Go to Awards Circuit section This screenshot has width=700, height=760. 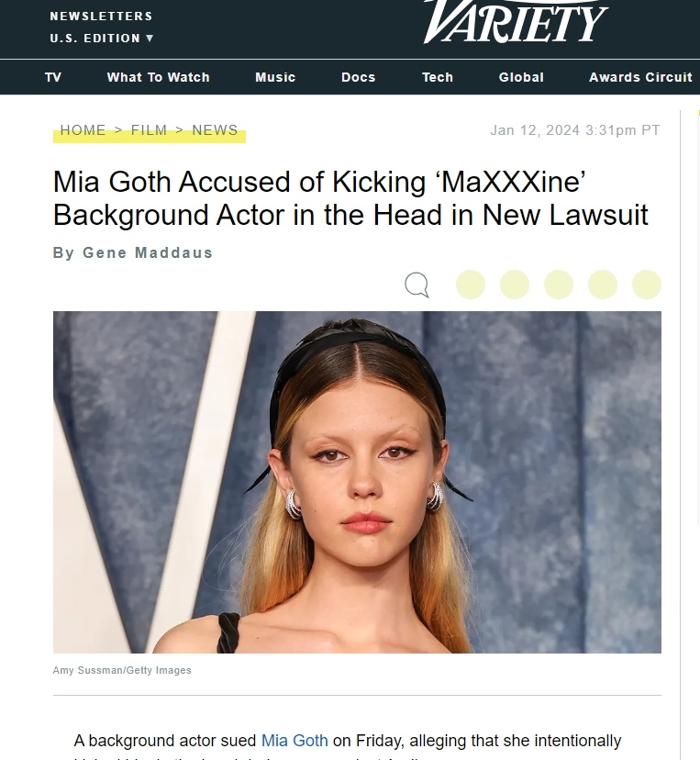click(x=640, y=77)
